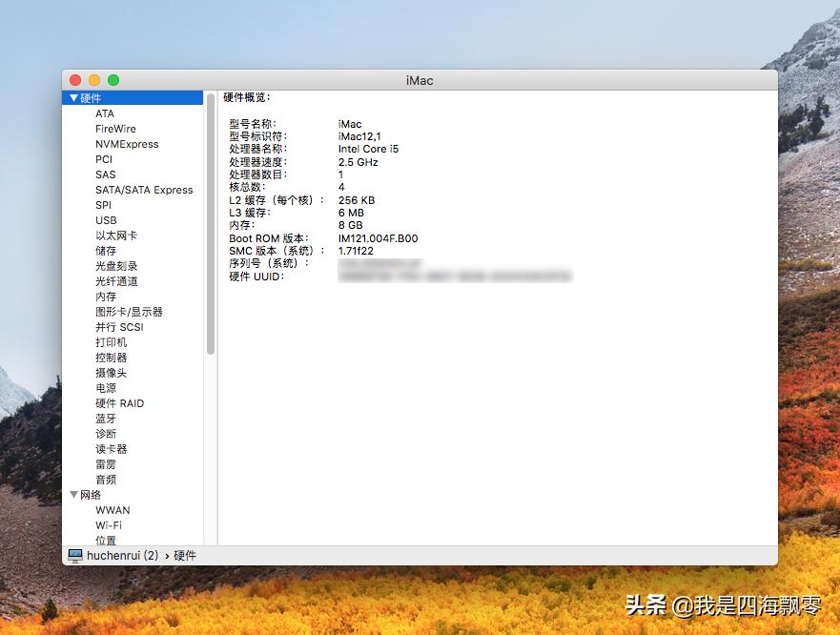This screenshot has width=840, height=635.
Task: Select 雷雳 (Thunderbolt) entry
Action: 105,463
